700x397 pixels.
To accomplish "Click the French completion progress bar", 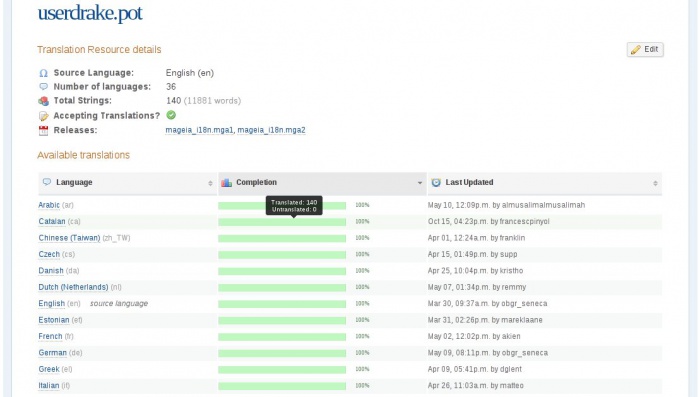I will [x=282, y=337].
